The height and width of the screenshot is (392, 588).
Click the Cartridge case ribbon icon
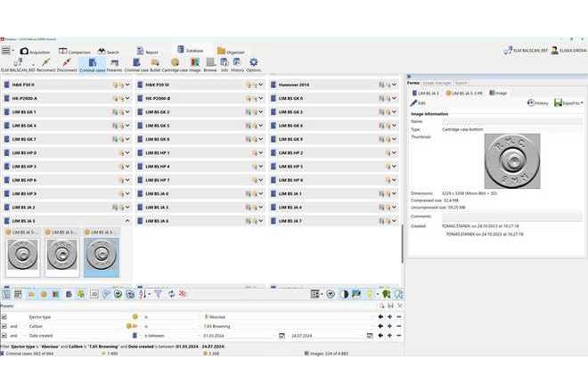click(175, 64)
